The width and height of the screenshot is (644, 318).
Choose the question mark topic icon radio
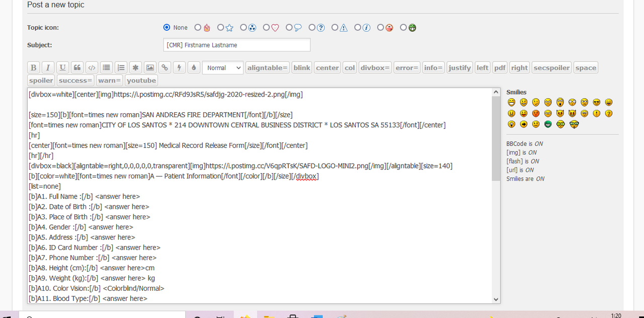[x=312, y=28]
